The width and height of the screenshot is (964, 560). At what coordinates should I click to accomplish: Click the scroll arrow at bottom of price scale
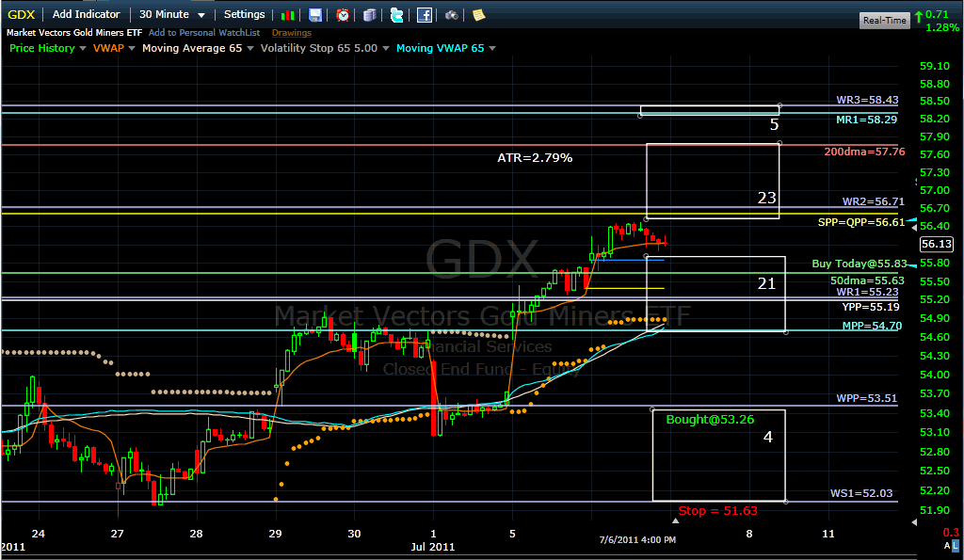coord(914,522)
